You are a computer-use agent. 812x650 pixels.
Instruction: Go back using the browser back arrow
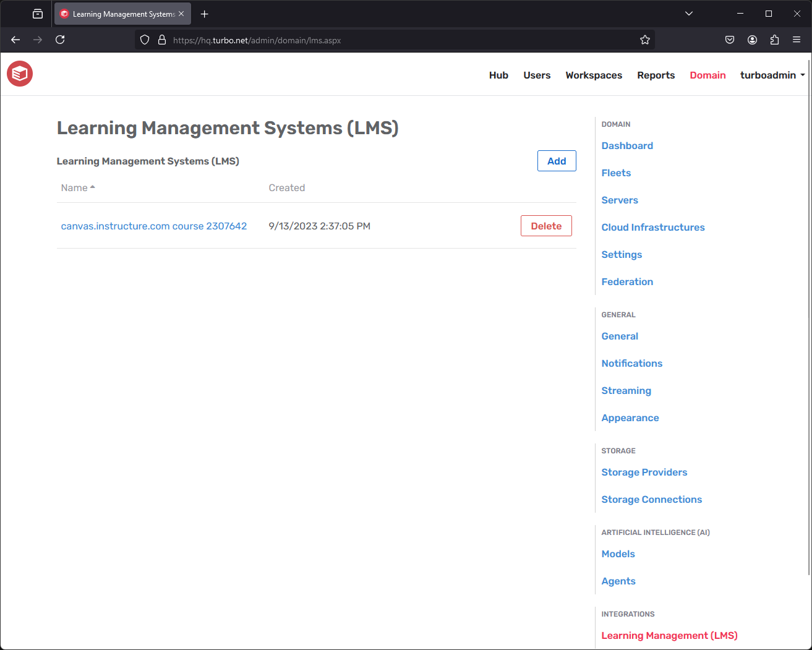point(15,40)
